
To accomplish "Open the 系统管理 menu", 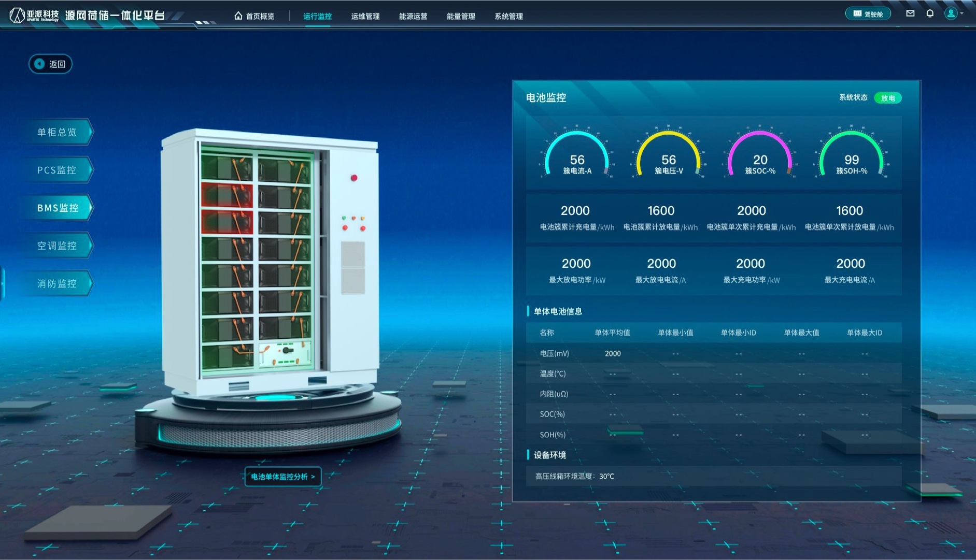I will pyautogui.click(x=508, y=16).
